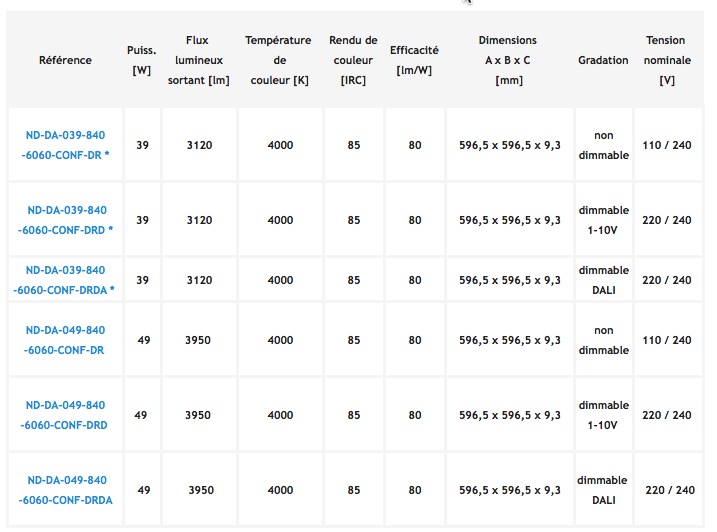The height and width of the screenshot is (532, 717).
Task: Click flux value 3950 in 049 CONF-DR row
Action: tap(198, 340)
